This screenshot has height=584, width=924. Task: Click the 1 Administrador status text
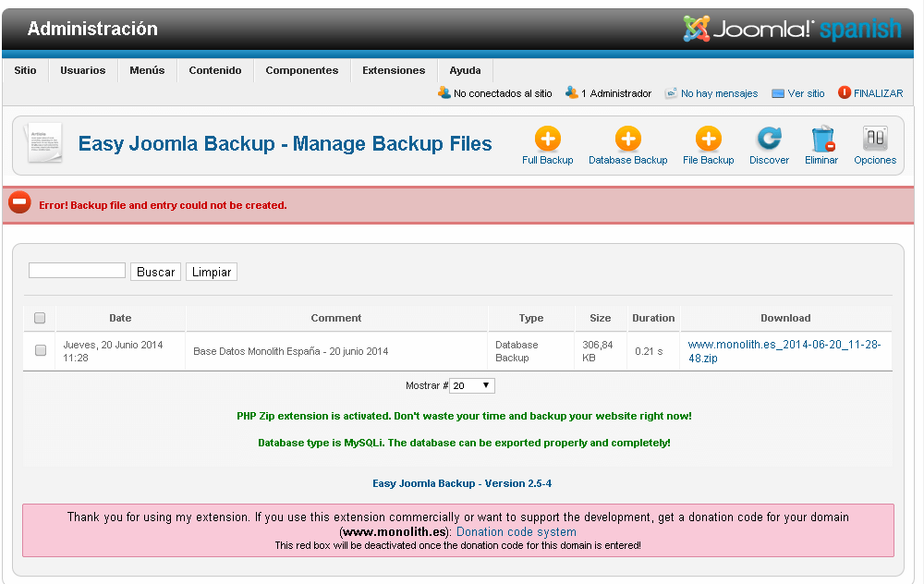coord(615,93)
